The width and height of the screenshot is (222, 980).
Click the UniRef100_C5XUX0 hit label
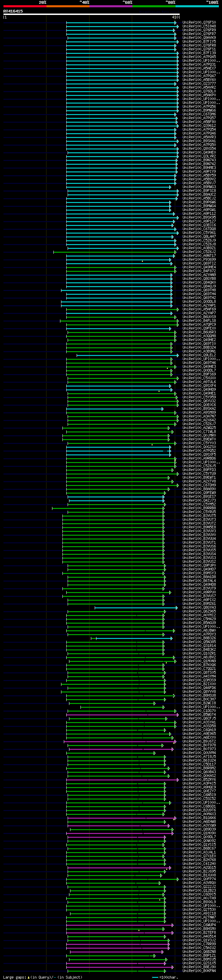[x=199, y=378]
